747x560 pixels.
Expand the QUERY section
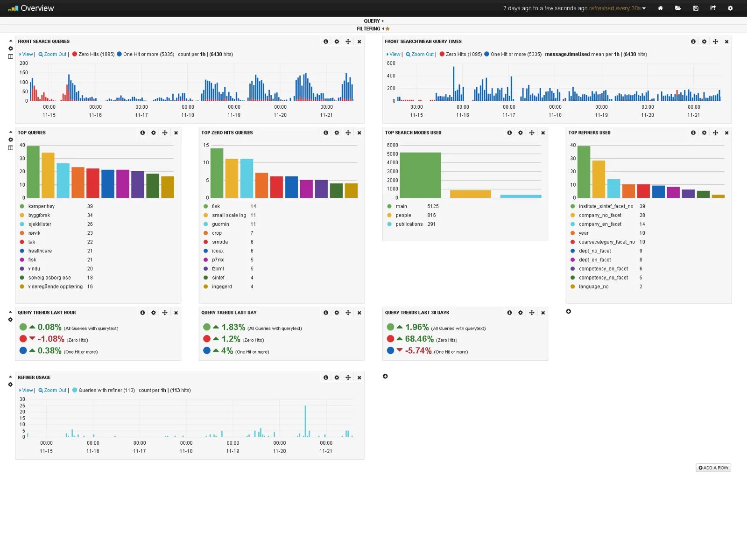373,21
